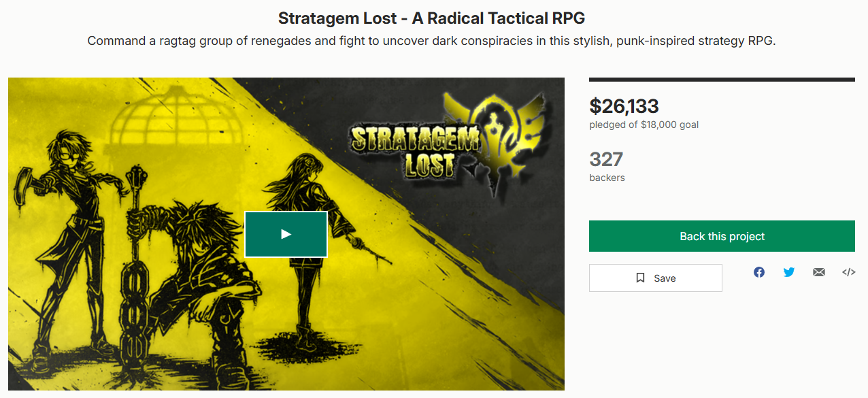Share the project on Twitter
Image resolution: width=868 pixels, height=398 pixels.
pos(789,272)
